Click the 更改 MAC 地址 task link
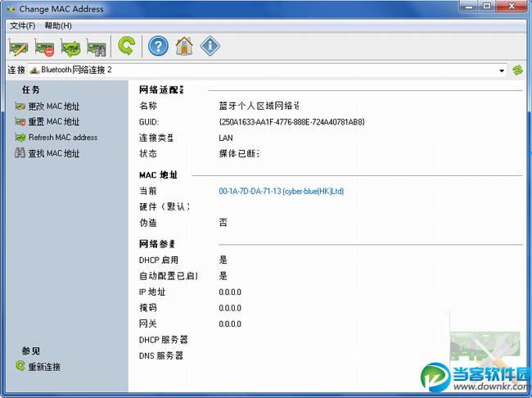The width and height of the screenshot is (532, 398). (53, 106)
